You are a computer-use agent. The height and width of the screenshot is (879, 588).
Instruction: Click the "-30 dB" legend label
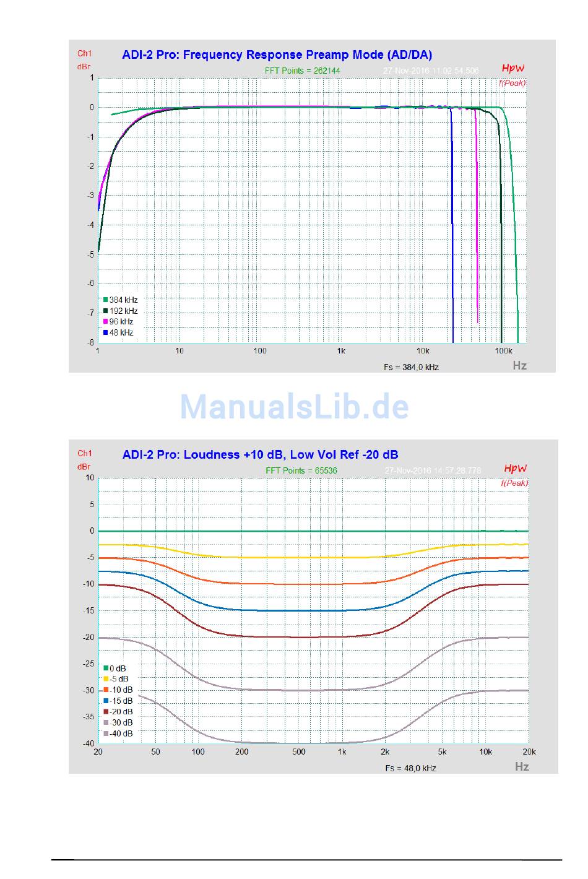(x=121, y=722)
